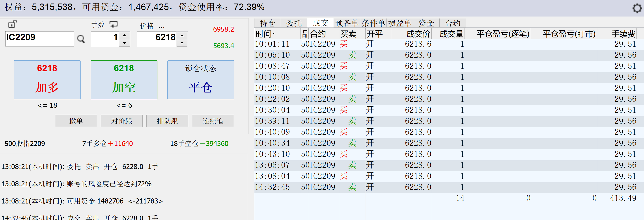Viewport: 644px width, 220px height.
Task: Click the icon next to 手数 label
Action: click(114, 24)
